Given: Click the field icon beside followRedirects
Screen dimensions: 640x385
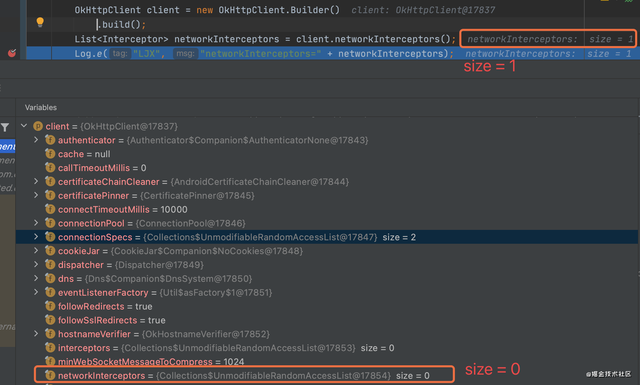Looking at the screenshot, I should [50, 306].
